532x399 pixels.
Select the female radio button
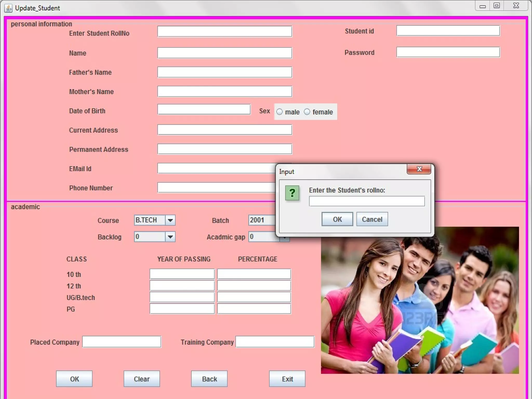coord(307,112)
